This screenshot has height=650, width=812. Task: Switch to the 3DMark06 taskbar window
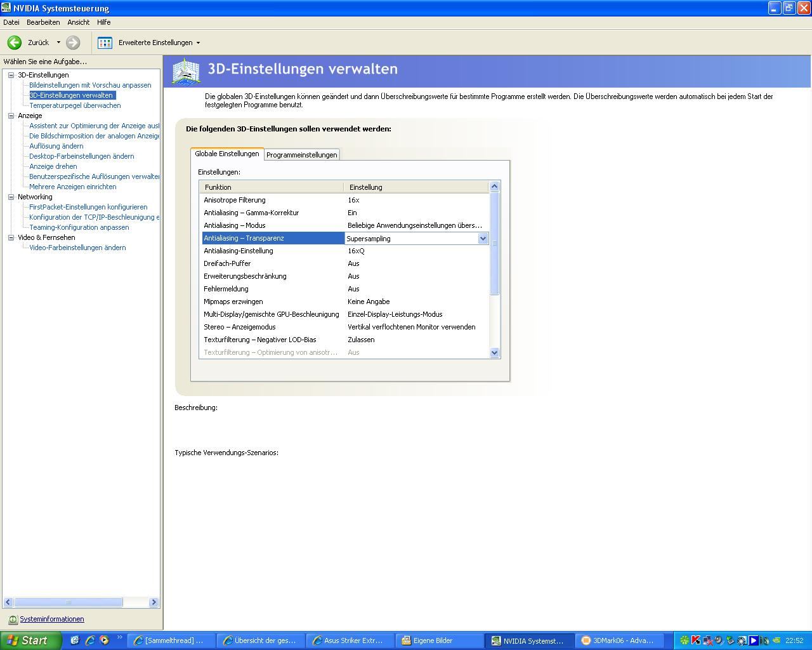click(x=619, y=640)
